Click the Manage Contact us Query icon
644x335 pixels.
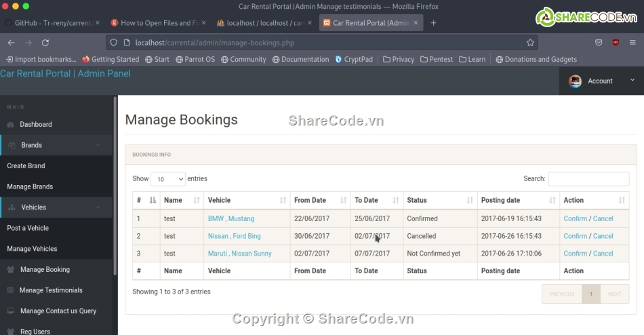click(x=10, y=311)
